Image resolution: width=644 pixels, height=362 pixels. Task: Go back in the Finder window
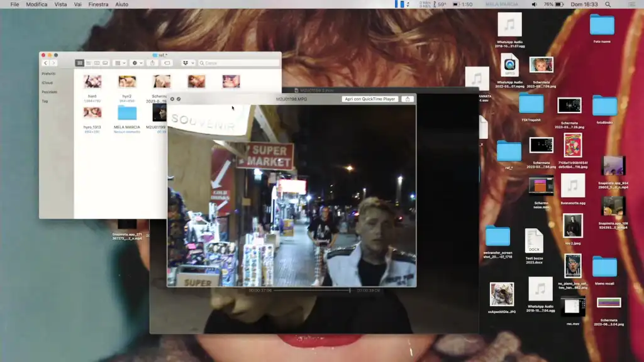45,63
